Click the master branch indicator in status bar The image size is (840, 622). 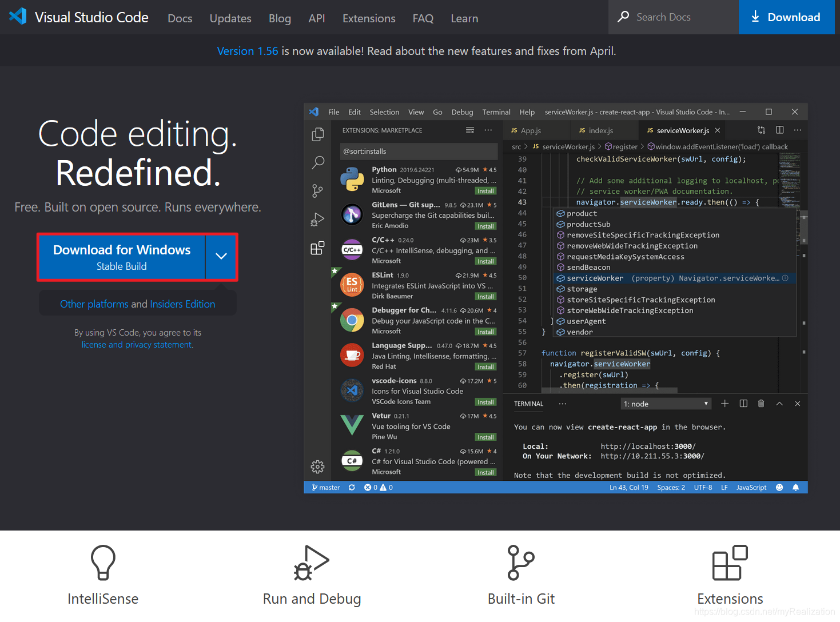click(x=326, y=488)
